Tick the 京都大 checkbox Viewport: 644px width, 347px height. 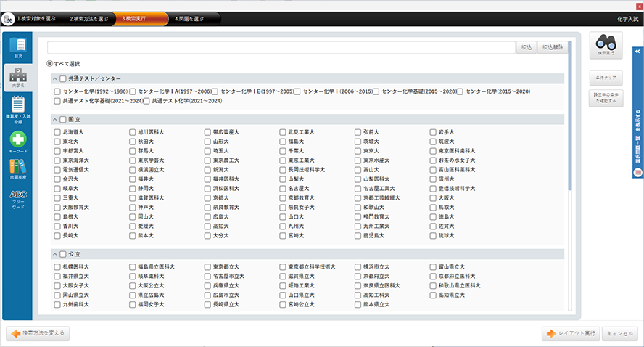[x=207, y=197]
